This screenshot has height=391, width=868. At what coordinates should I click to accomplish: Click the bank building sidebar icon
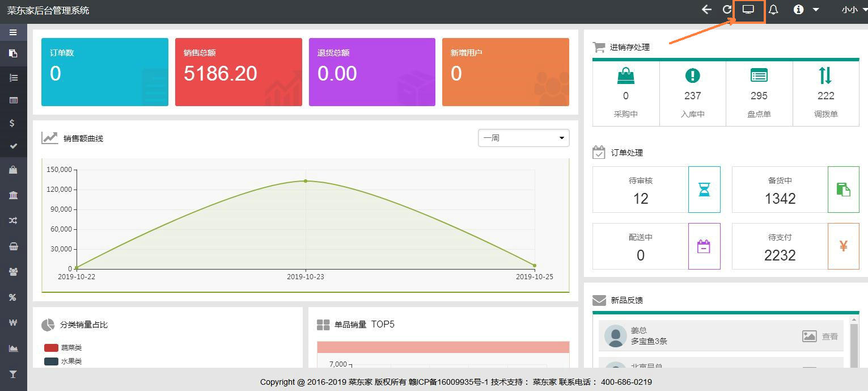click(x=13, y=195)
